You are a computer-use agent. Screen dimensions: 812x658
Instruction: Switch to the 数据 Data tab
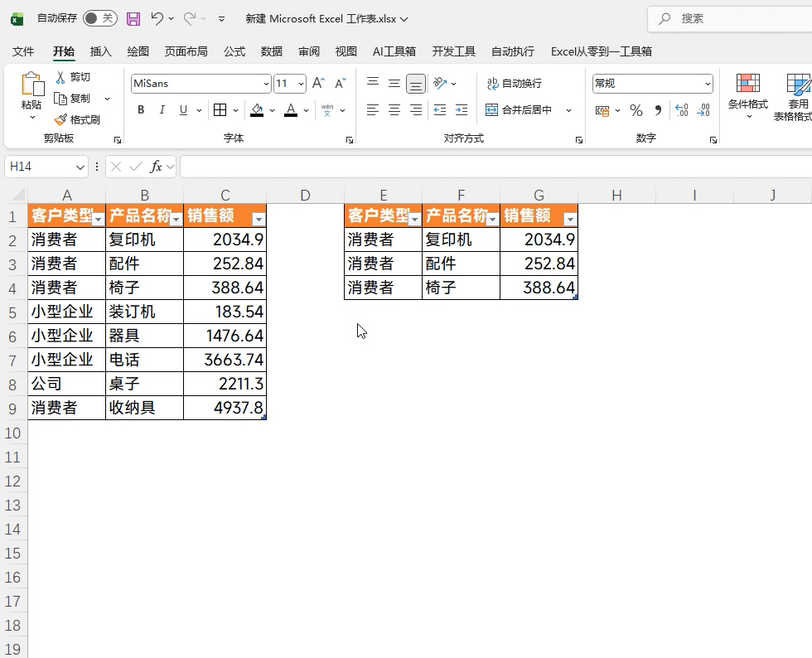coord(272,51)
